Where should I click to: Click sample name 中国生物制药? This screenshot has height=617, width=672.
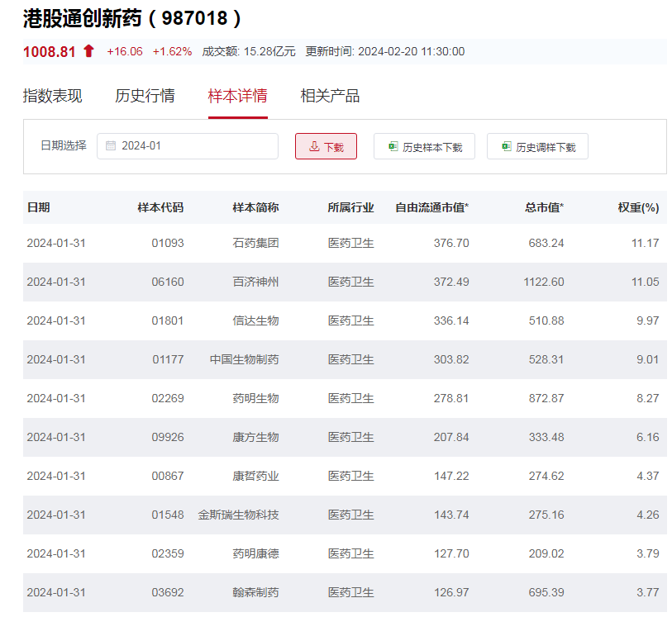click(245, 359)
